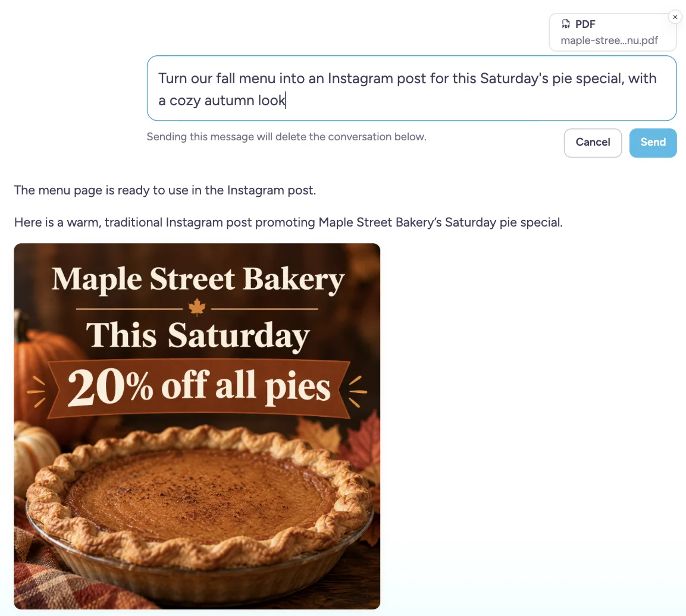Click the left sparkle lines beside the banner
This screenshot has height=616, width=686.
pos(36,391)
